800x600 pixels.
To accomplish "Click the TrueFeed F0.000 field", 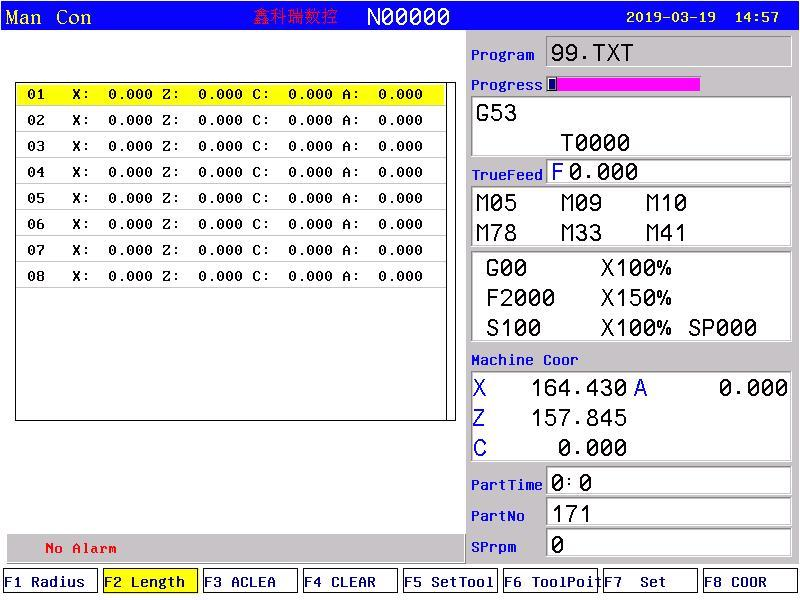I will [668, 172].
